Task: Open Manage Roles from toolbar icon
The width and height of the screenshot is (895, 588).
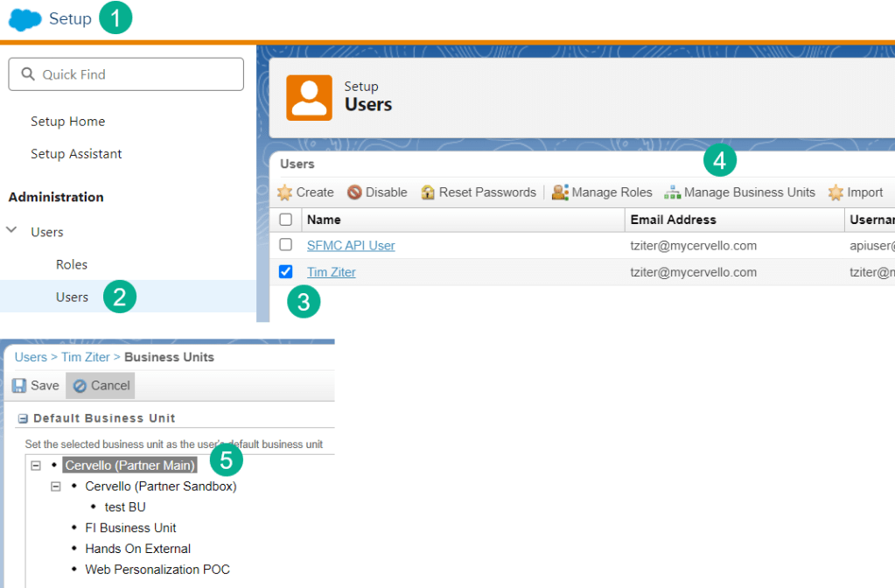Action: 560,192
